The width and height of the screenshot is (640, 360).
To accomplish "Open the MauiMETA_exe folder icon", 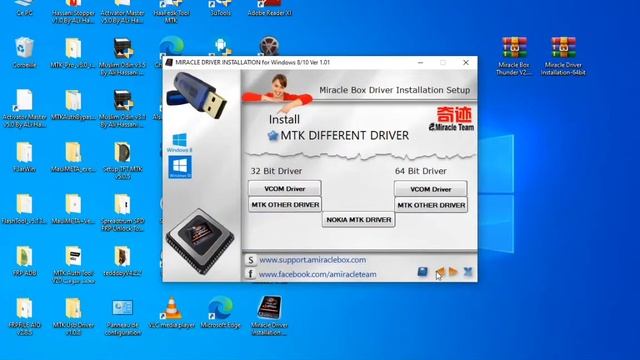I will point(73,157).
